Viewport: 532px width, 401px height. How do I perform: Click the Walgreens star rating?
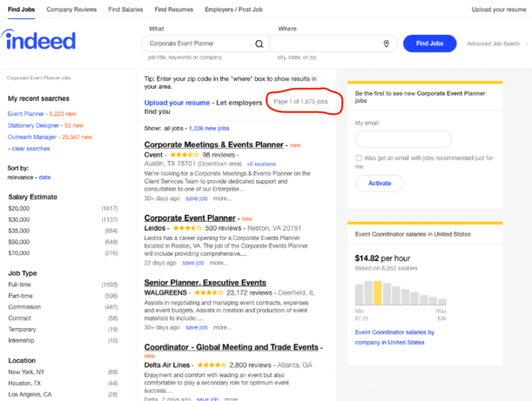coord(209,292)
